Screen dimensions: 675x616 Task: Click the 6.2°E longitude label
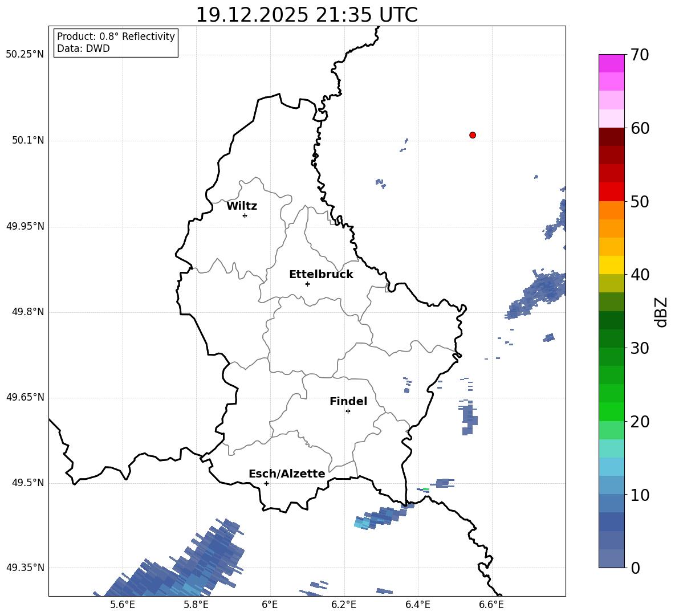pyautogui.click(x=344, y=605)
